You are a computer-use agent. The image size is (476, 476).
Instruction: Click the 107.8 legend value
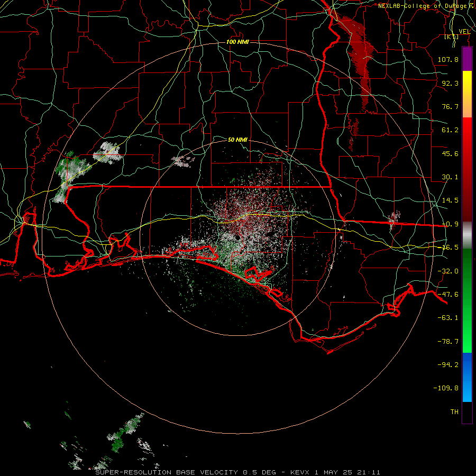pos(448,59)
